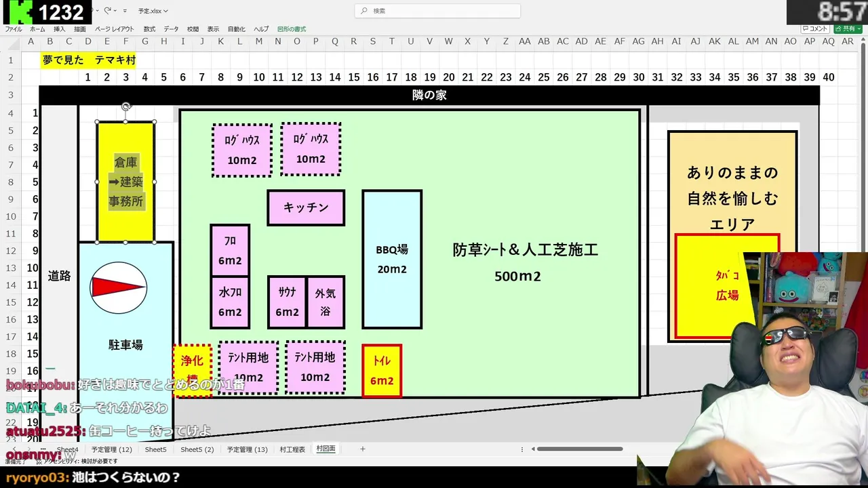Open Customize Quick Access Toolbar dropdown
868x488 pixels.
125,11
